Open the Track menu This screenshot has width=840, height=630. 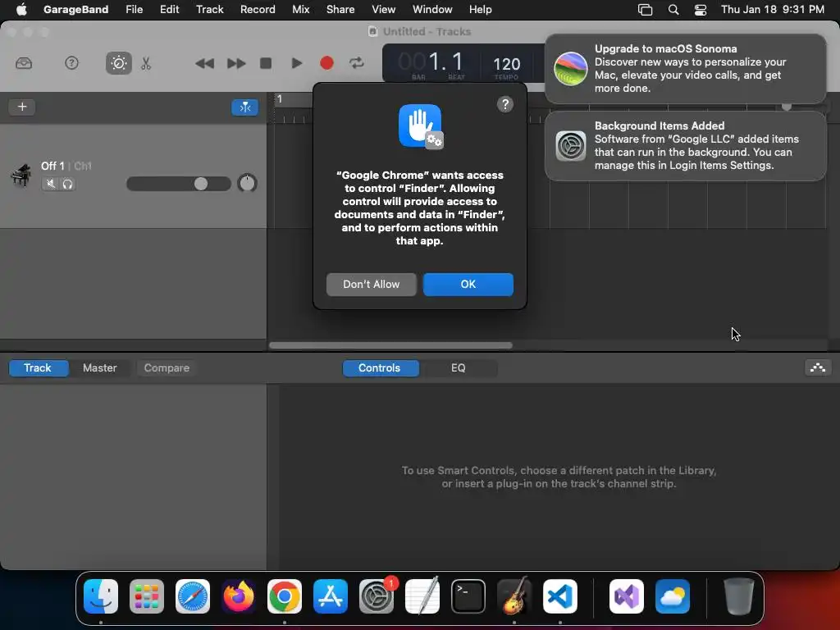209,9
